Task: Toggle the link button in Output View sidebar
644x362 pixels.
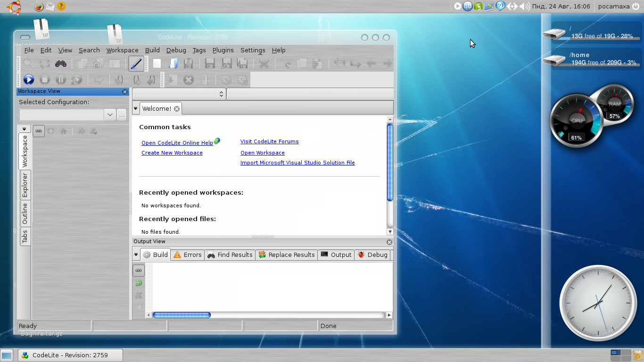Action: (x=139, y=271)
